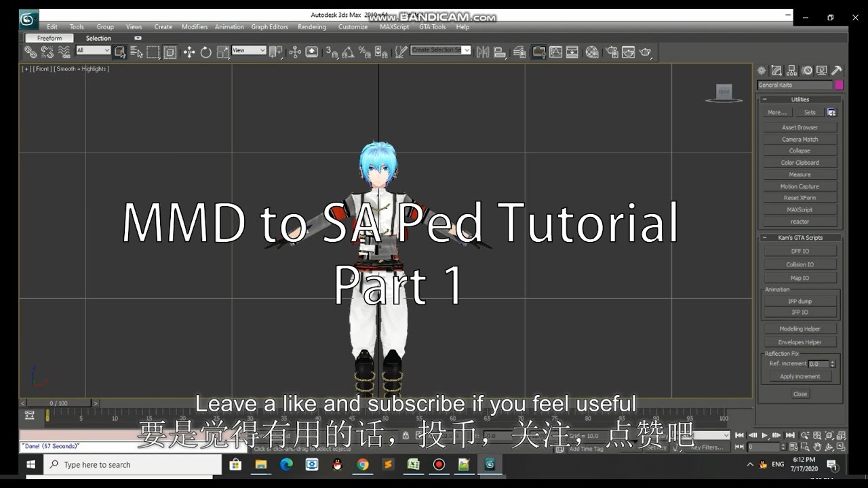Open Rendered Frame Window icon
This screenshot has height=488, width=868.
pos(628,52)
